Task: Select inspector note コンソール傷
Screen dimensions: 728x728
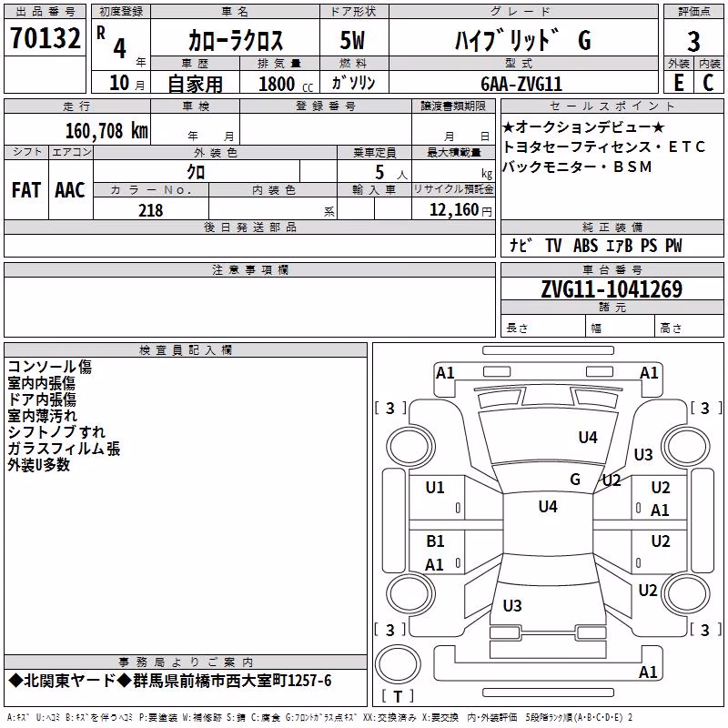Action: point(50,367)
